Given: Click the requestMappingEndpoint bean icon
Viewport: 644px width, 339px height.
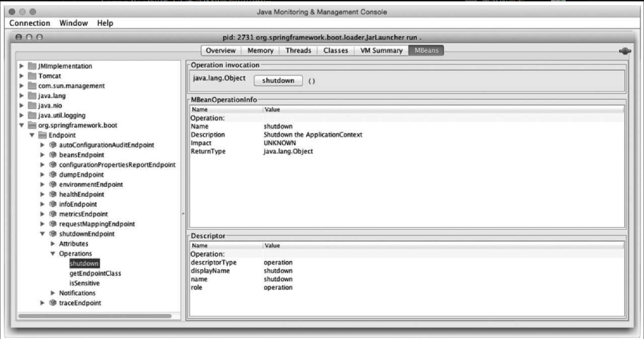Looking at the screenshot, I should [x=53, y=224].
